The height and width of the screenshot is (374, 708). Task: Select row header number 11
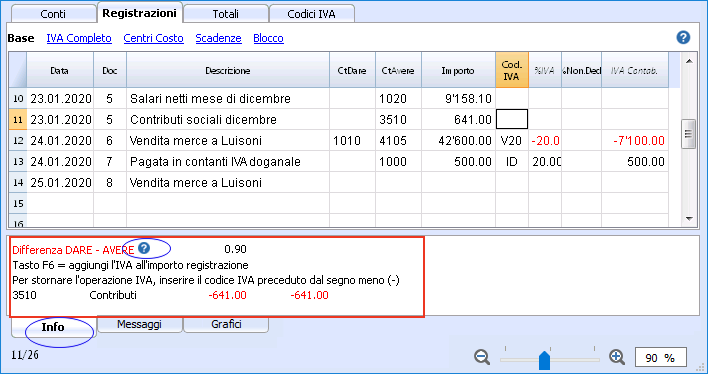tap(18, 120)
